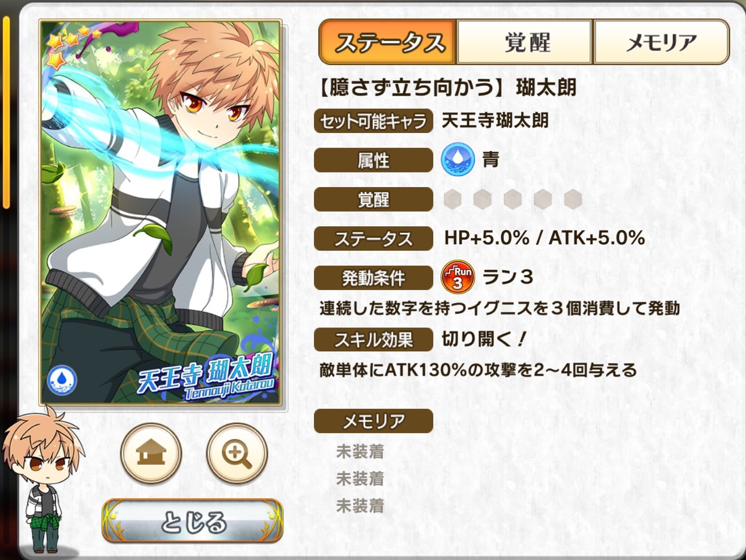Tap the 切り開く！ skill name
The height and width of the screenshot is (560, 746).
click(484, 339)
